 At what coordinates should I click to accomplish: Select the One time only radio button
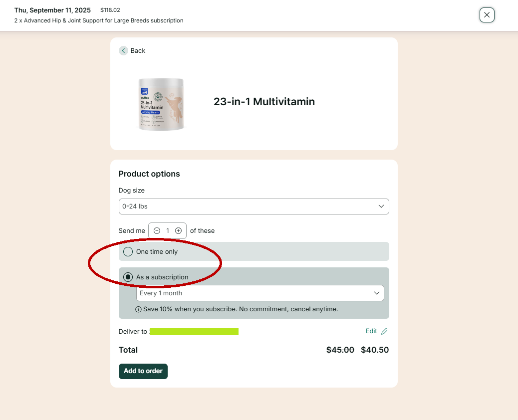tap(128, 251)
